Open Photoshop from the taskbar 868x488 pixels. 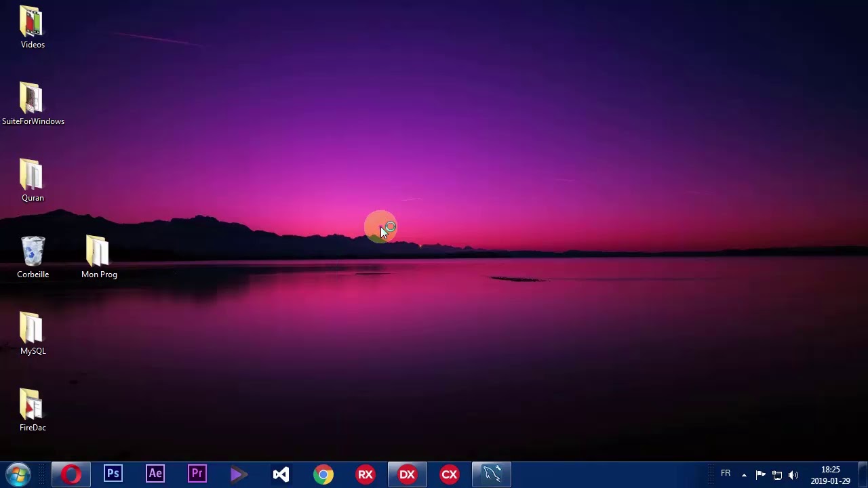113,474
